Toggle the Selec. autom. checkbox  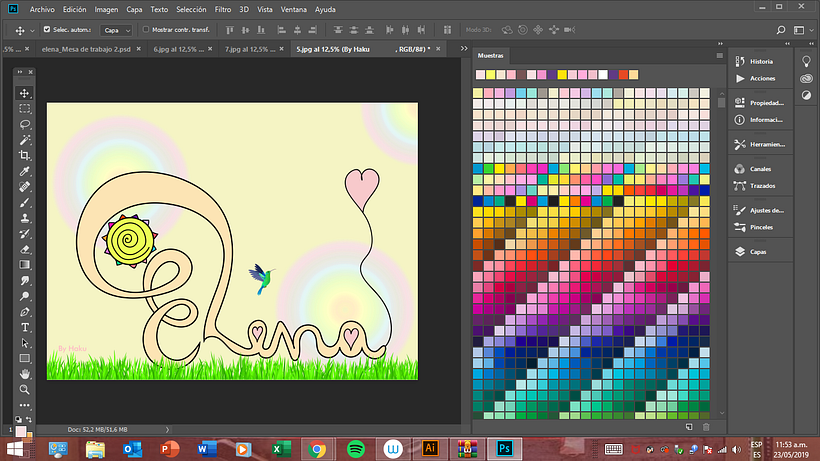tap(47, 30)
